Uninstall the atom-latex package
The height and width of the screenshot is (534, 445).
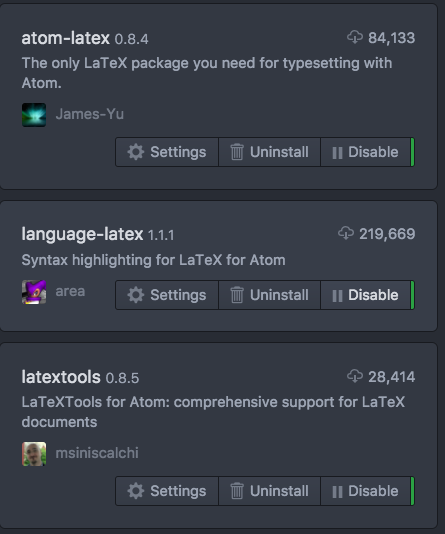(269, 152)
